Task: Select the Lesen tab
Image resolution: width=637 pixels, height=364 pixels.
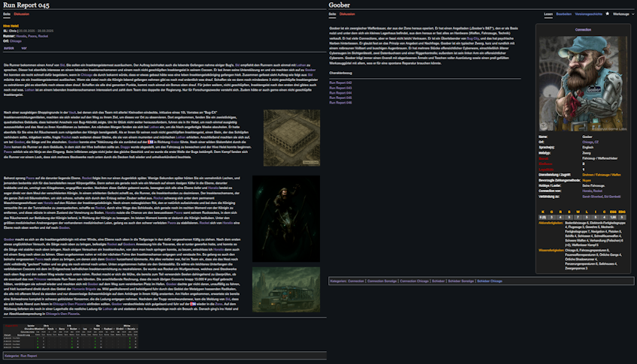Action: (548, 14)
